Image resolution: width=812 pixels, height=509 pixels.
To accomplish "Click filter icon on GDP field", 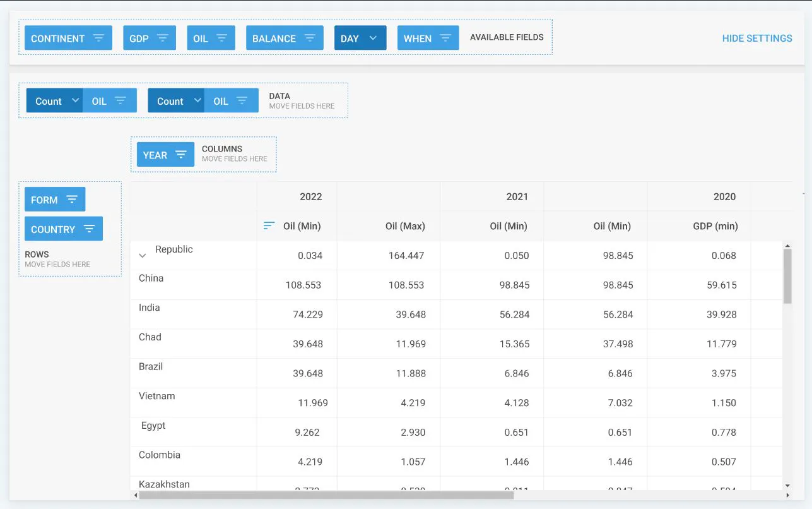I will 162,39.
